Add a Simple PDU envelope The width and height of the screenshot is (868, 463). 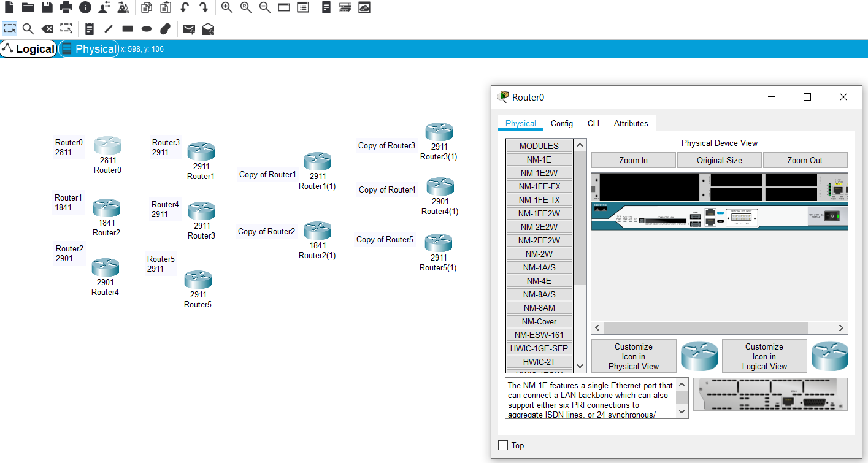click(x=189, y=28)
